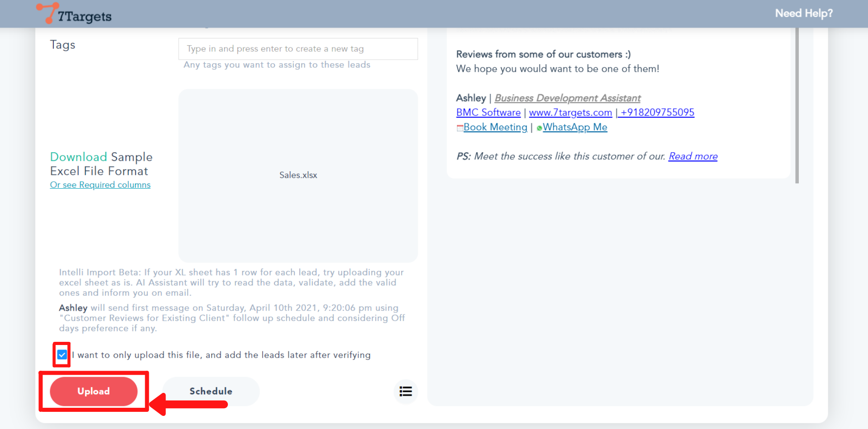Click the WhatsApp Me link

pos(575,127)
